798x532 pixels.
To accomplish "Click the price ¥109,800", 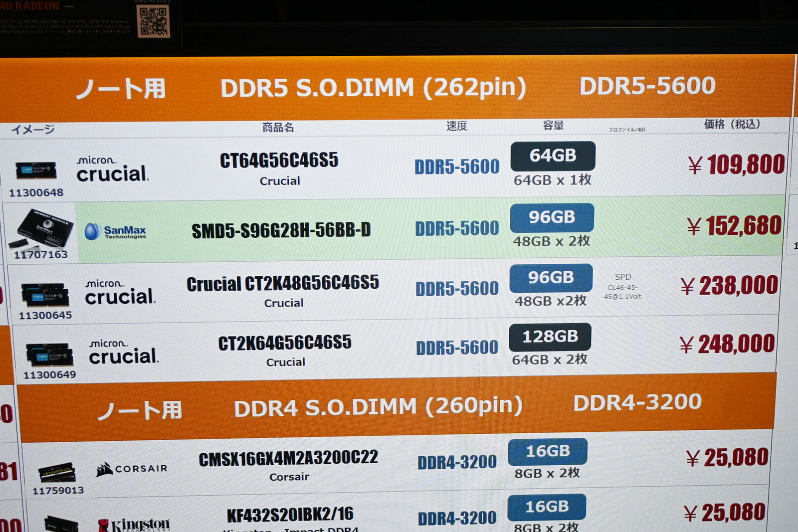I will pyautogui.click(x=736, y=165).
